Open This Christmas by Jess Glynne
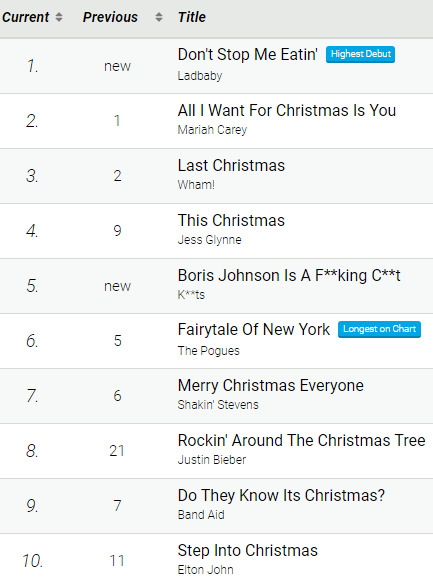The height and width of the screenshot is (584, 433). coord(231,220)
